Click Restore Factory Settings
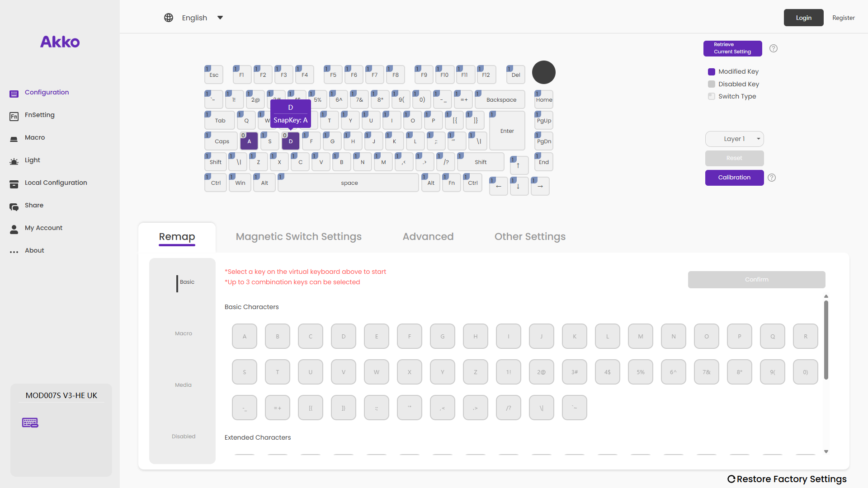This screenshot has height=488, width=868. (787, 479)
